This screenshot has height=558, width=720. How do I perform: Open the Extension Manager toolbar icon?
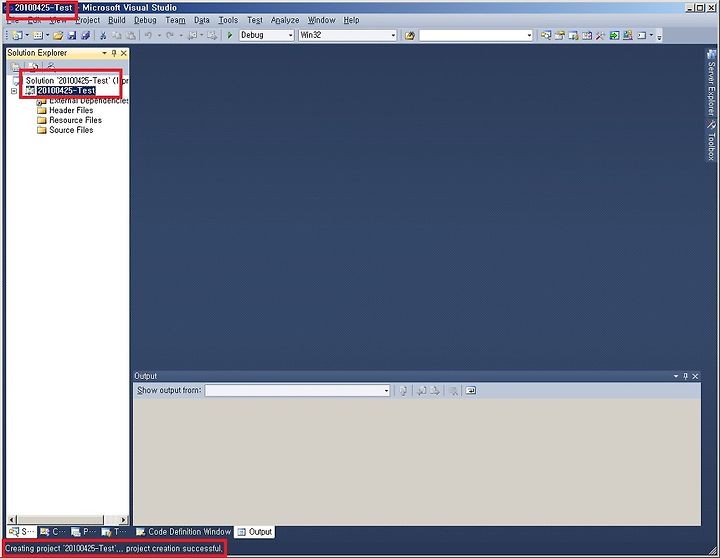tap(628, 35)
